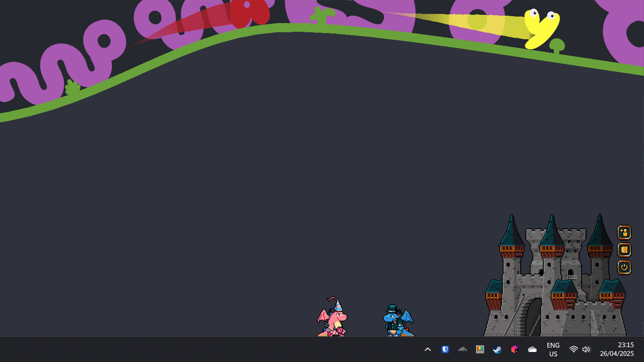Image resolution: width=644 pixels, height=362 pixels.
Task: Open the volume speaker icon
Action: click(586, 349)
